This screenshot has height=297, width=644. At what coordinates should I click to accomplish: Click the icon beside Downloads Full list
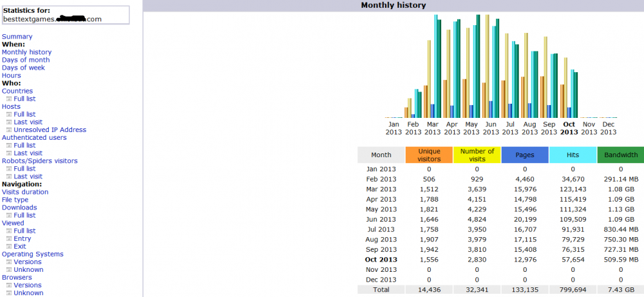8,216
